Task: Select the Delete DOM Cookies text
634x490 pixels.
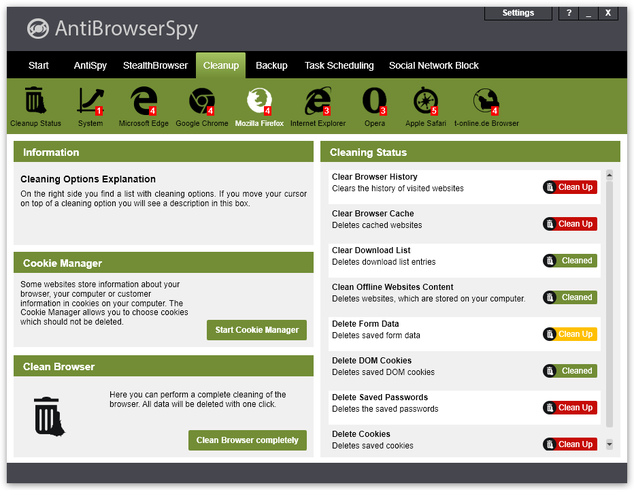Action: click(372, 361)
